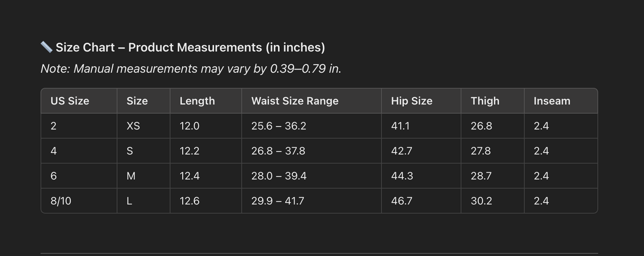The width and height of the screenshot is (644, 256).
Task: Select the Length column header
Action: (197, 101)
